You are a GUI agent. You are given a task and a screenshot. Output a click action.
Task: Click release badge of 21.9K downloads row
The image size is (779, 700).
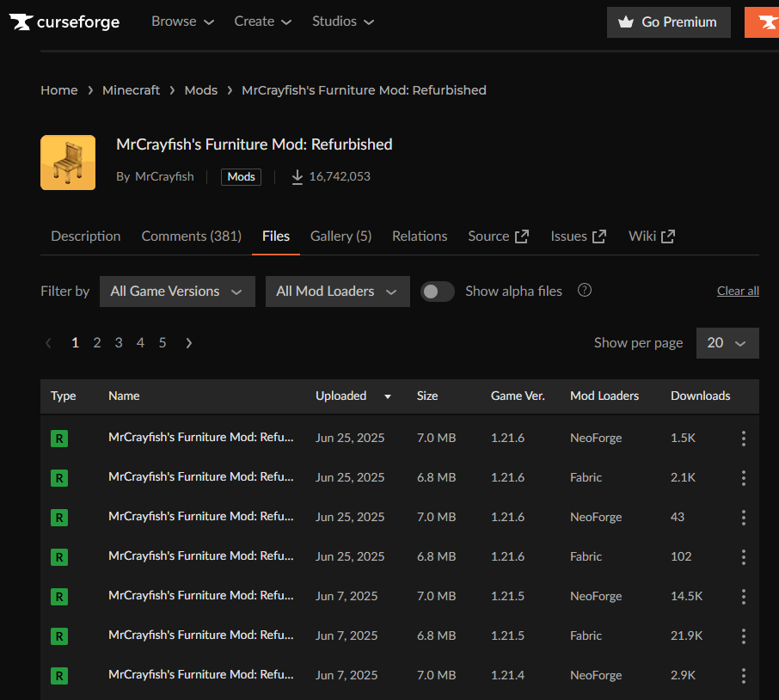point(59,636)
